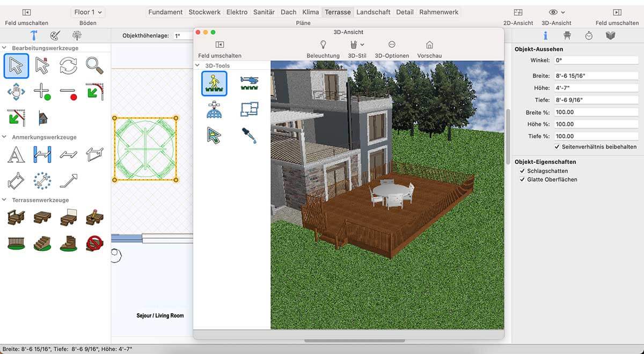Select the helicopter fly-around tool
The width and height of the screenshot is (644, 354).
(x=249, y=83)
